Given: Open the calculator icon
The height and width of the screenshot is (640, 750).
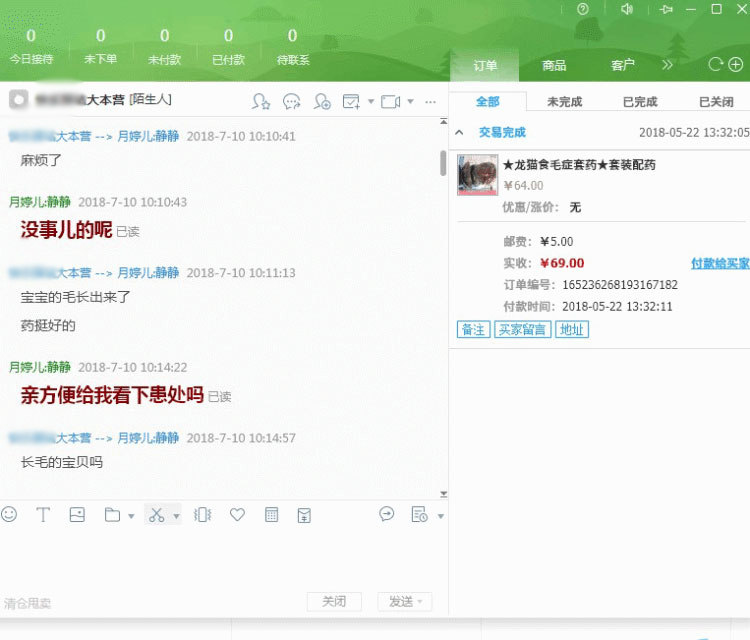Looking at the screenshot, I should tap(271, 515).
